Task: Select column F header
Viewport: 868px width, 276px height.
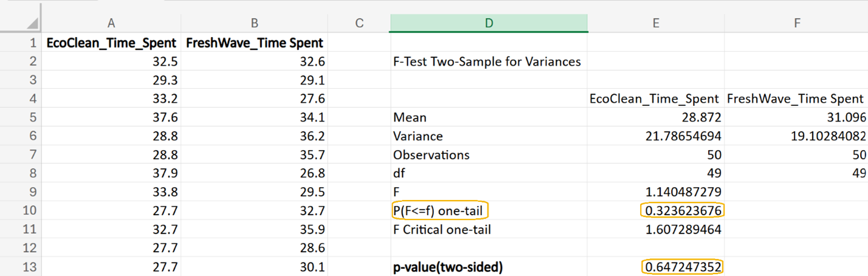Action: 796,23
